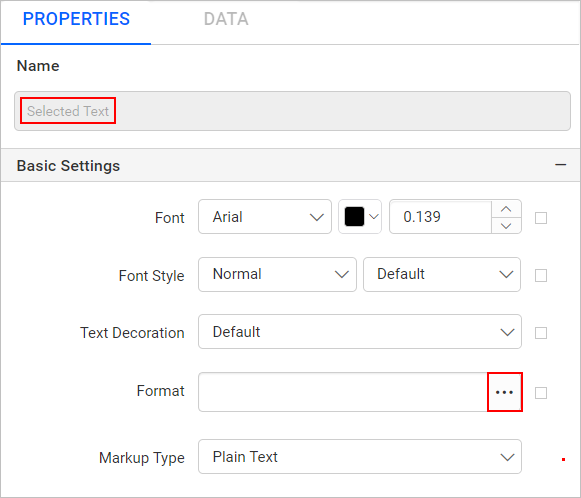Open the Default font weight dropdown

point(442,275)
